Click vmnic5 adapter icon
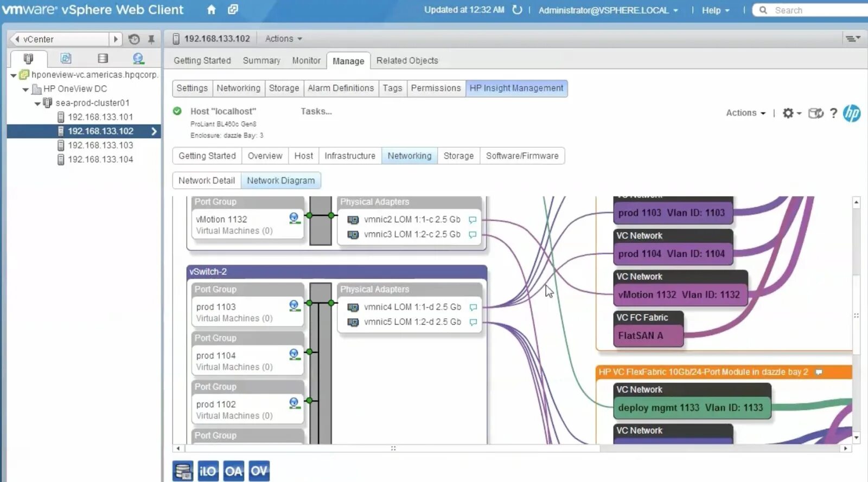868x482 pixels. point(353,322)
